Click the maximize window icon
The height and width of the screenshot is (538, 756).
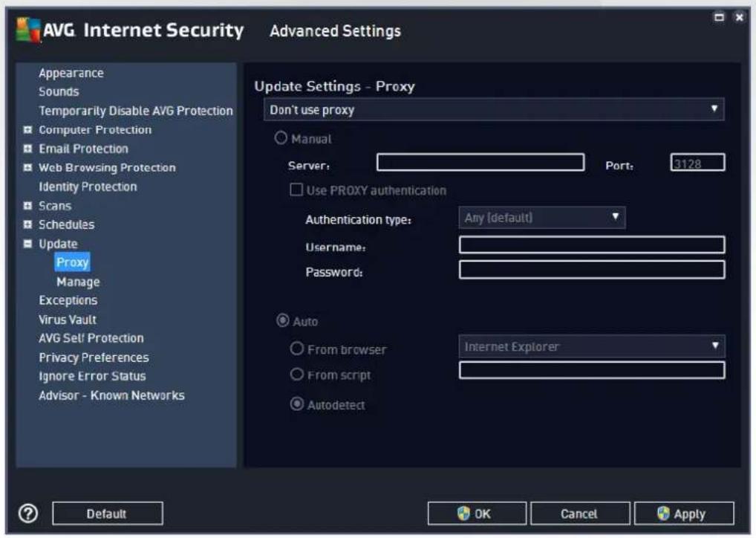(719, 17)
